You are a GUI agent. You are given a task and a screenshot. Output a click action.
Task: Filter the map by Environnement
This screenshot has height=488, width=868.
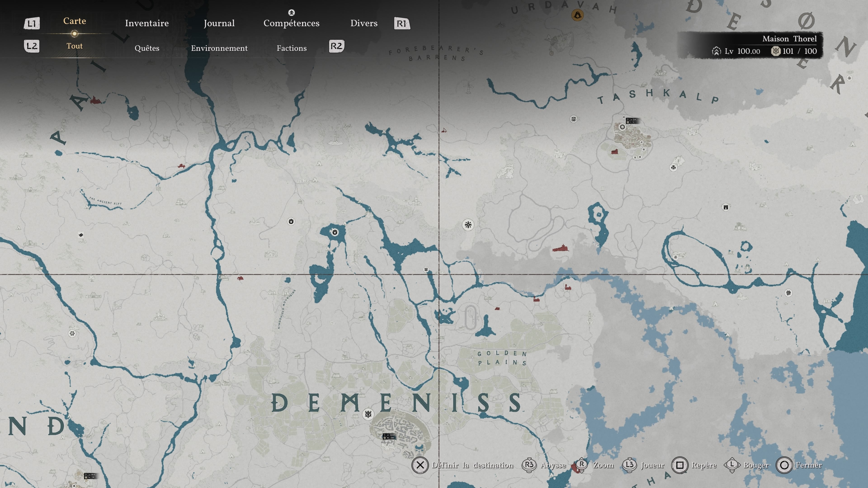[x=219, y=48]
